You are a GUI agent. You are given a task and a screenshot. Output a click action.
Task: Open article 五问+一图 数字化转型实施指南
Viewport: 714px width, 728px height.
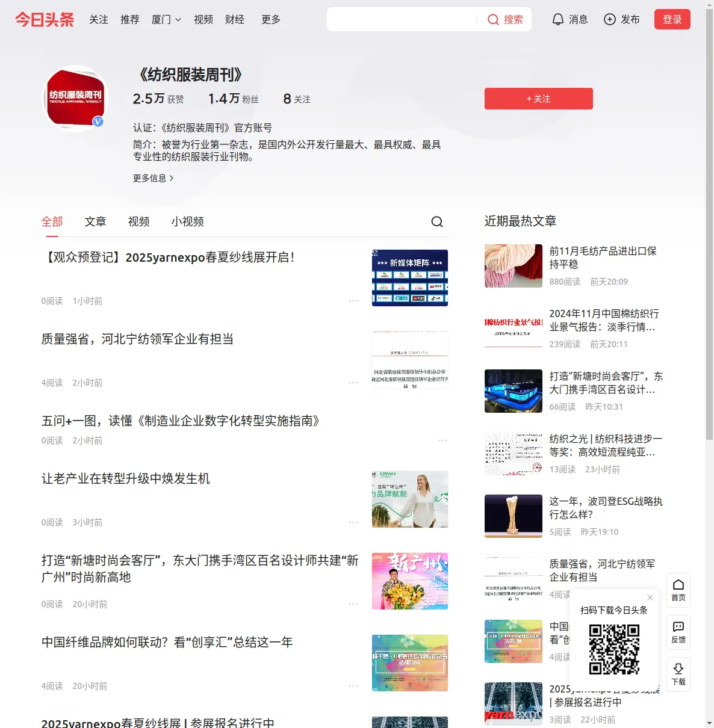click(183, 421)
